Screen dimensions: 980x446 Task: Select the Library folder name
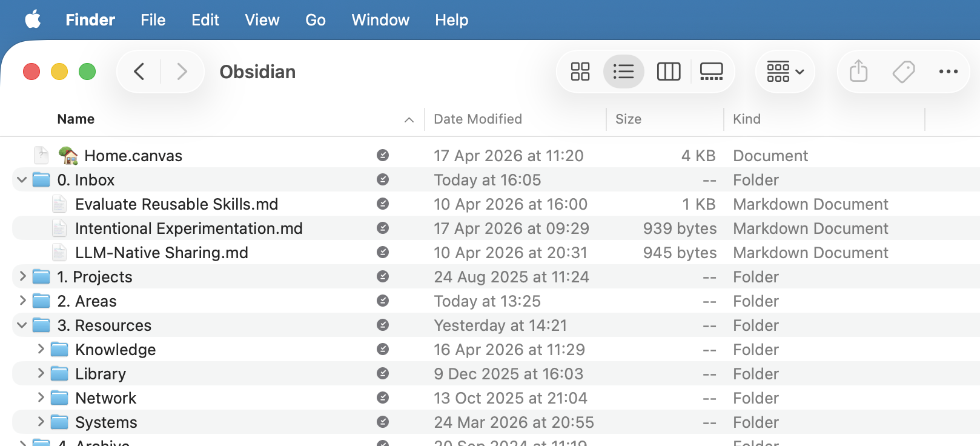[x=101, y=374]
